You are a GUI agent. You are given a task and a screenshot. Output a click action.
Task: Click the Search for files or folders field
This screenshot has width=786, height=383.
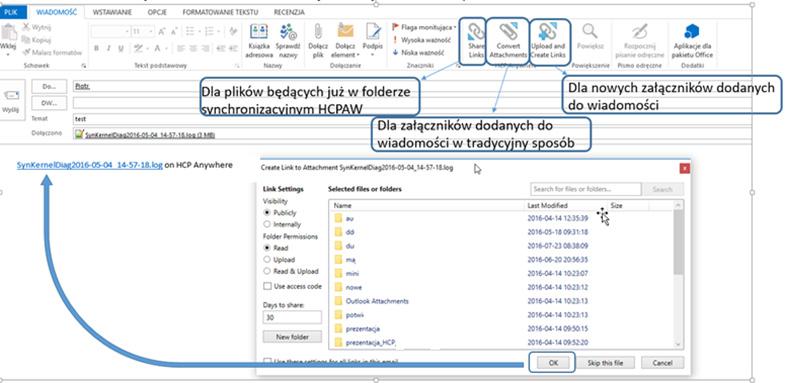tap(585, 189)
